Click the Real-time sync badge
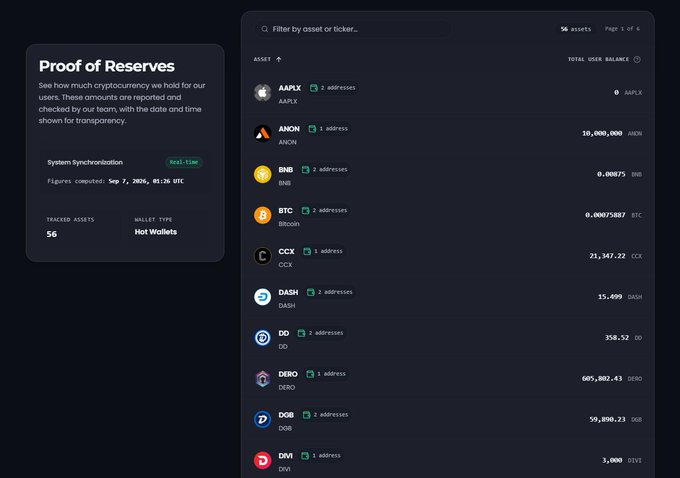 tap(184, 162)
